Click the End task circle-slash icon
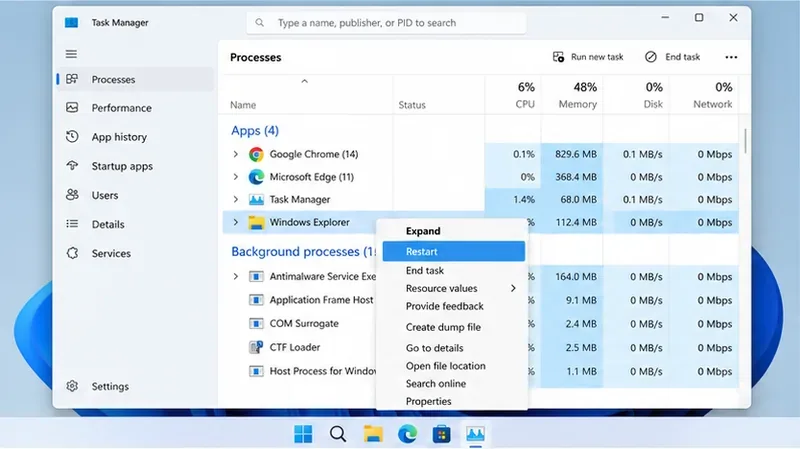This screenshot has height=449, width=800. tap(651, 57)
